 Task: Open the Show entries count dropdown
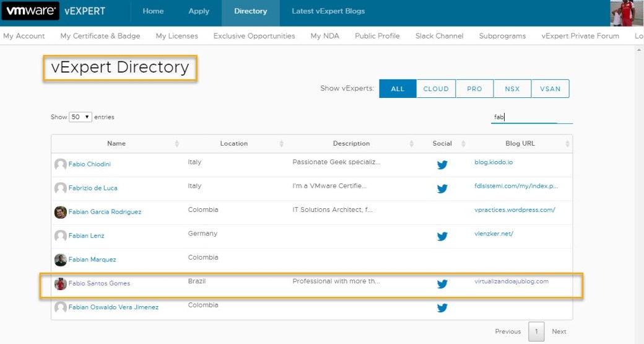pyautogui.click(x=80, y=117)
